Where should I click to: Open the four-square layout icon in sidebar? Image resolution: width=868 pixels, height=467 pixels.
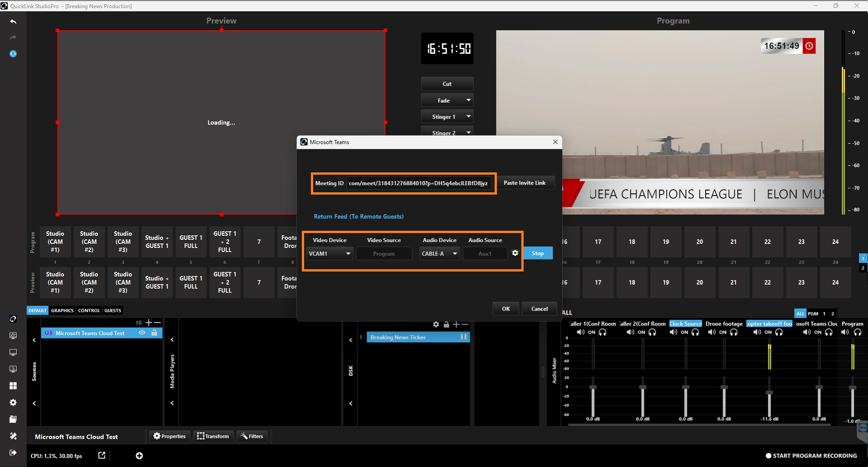point(13,386)
